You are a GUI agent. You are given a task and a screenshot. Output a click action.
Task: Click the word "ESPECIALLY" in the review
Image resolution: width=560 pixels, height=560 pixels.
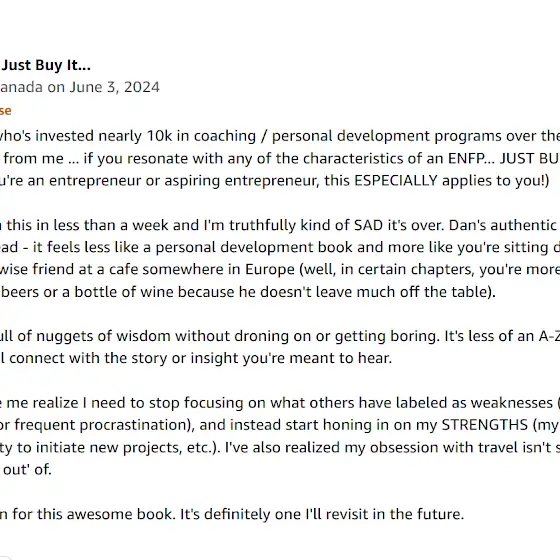(x=396, y=181)
